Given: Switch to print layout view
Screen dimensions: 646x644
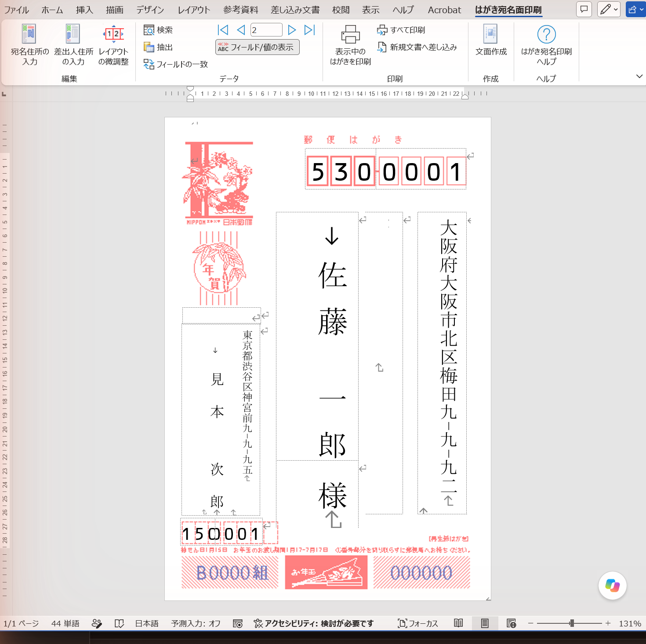Looking at the screenshot, I should tap(485, 623).
